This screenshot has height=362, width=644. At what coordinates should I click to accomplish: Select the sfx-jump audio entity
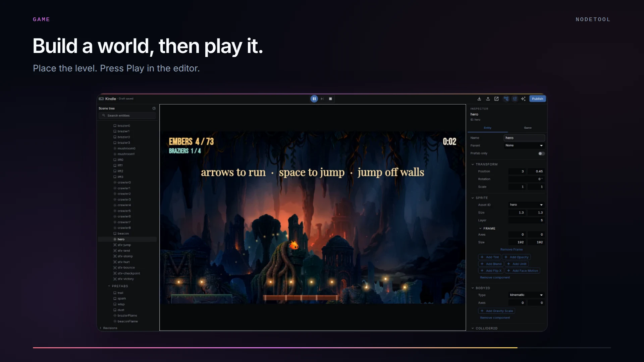coord(127,245)
